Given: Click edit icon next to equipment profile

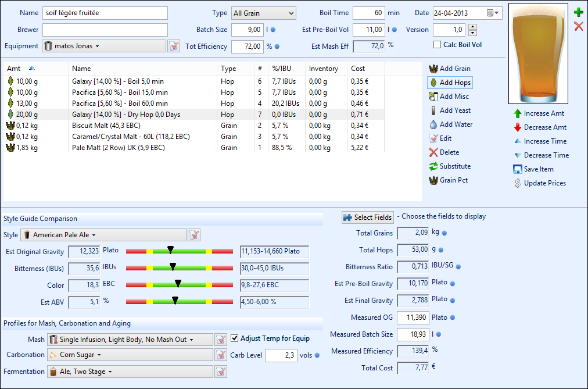Looking at the screenshot, I should [x=173, y=46].
